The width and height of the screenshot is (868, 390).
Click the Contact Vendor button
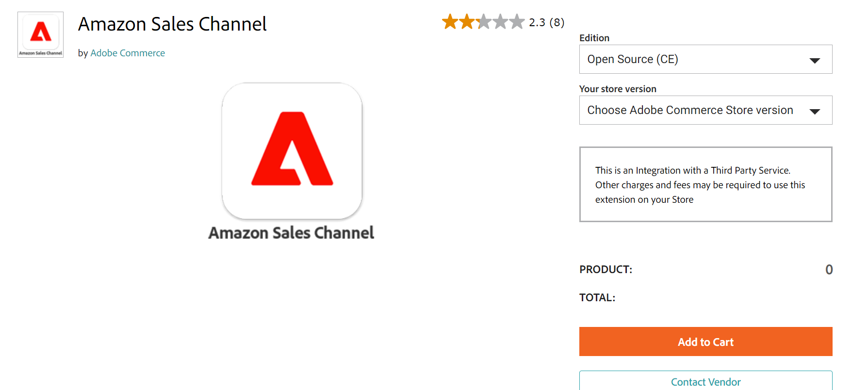coord(705,381)
